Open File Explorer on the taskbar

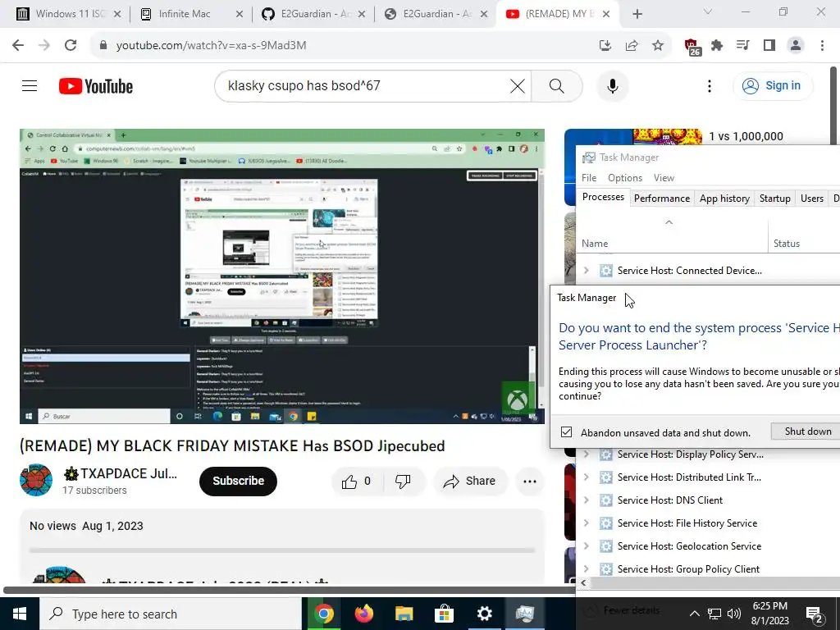(404, 614)
